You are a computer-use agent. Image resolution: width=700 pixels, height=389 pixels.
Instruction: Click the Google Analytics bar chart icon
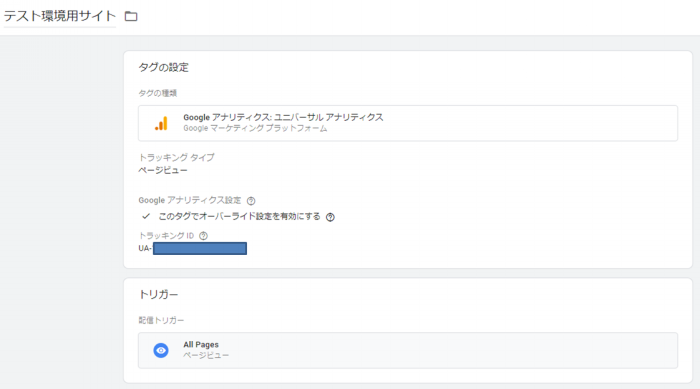(161, 123)
